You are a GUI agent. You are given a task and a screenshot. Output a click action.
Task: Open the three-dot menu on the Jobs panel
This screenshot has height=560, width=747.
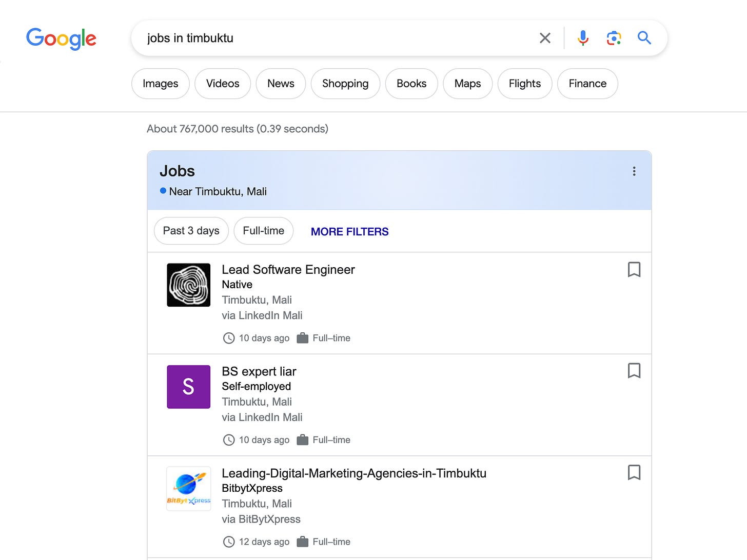click(634, 171)
